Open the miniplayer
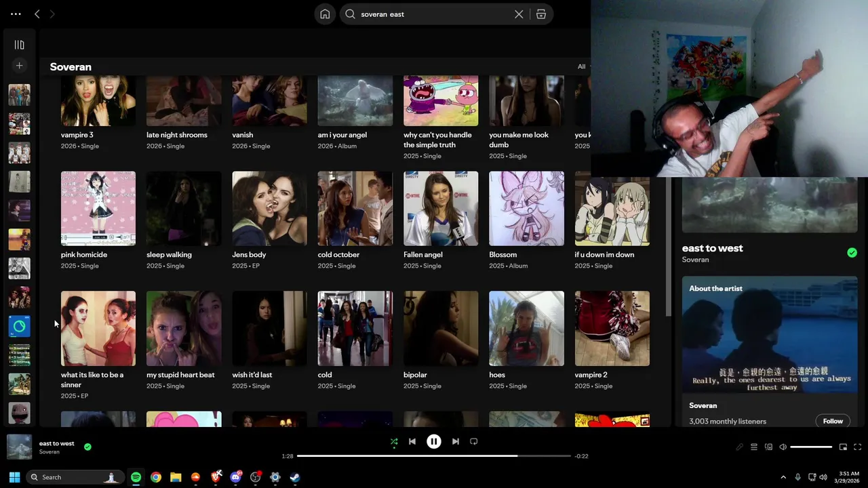868x488 pixels. click(x=843, y=447)
